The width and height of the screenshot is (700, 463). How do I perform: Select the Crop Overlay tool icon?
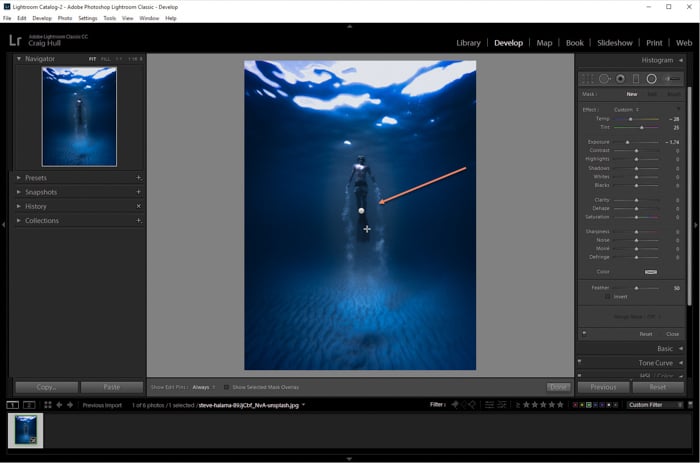click(588, 79)
